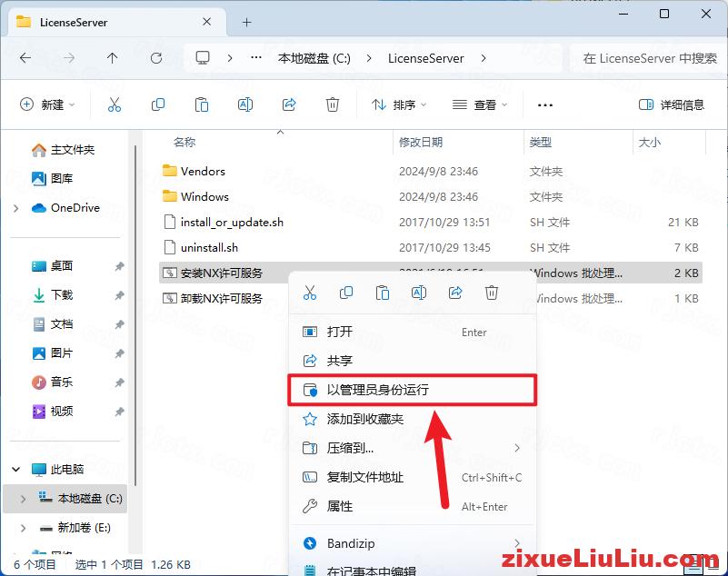Click the Copy icon in the toolbar
728x576 pixels.
tap(158, 104)
